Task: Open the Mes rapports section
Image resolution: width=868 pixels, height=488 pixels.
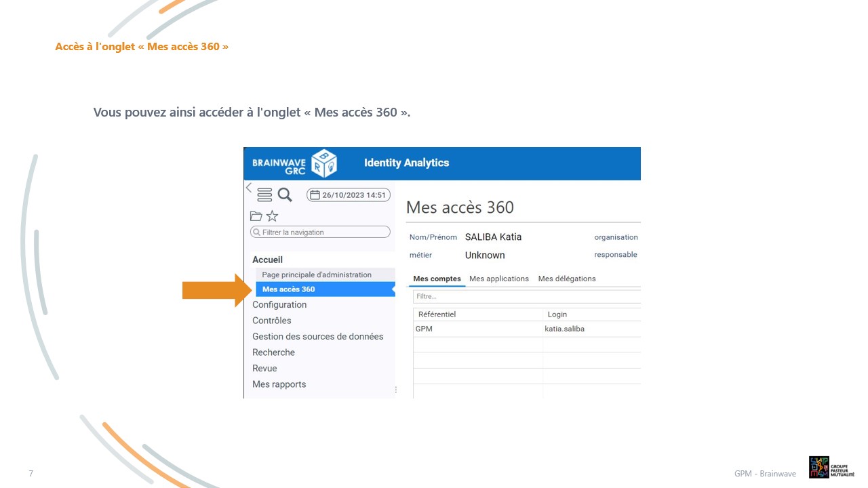Action: (x=279, y=384)
